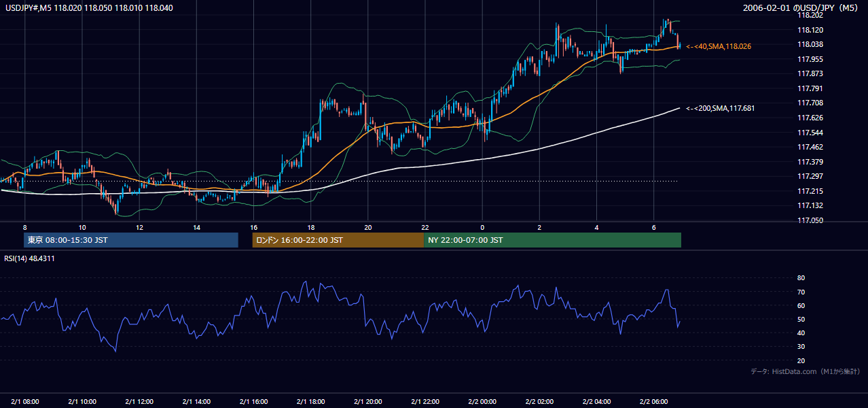This screenshot has height=408, width=868.
Task: Click RSI axis level 70
Action: (x=801, y=292)
